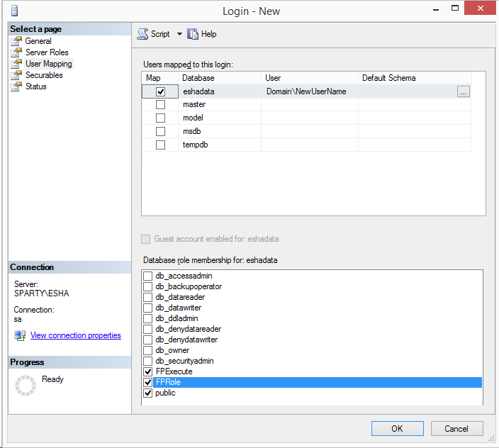Click the connection properties icon
Image resolution: width=499 pixels, height=448 pixels.
point(20,335)
